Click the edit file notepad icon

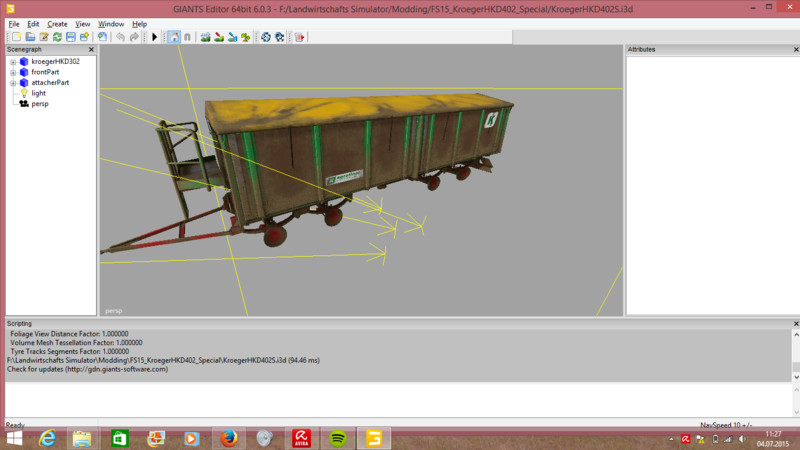[x=44, y=37]
